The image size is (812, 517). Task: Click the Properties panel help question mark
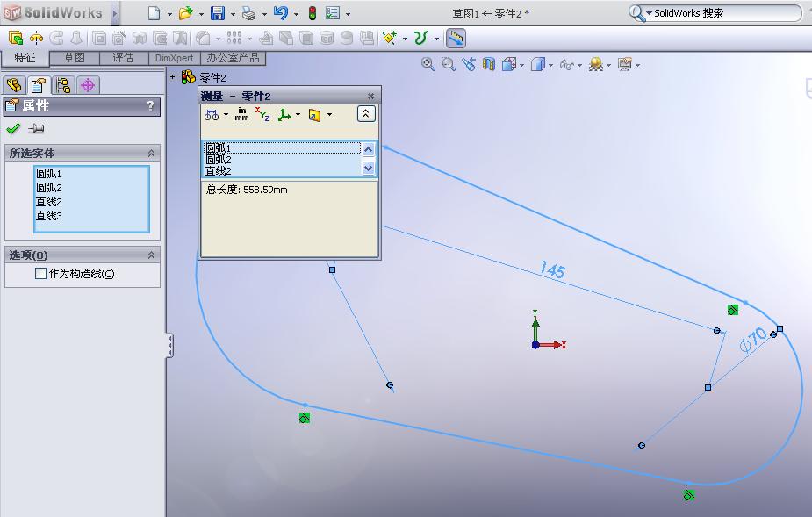(x=150, y=106)
